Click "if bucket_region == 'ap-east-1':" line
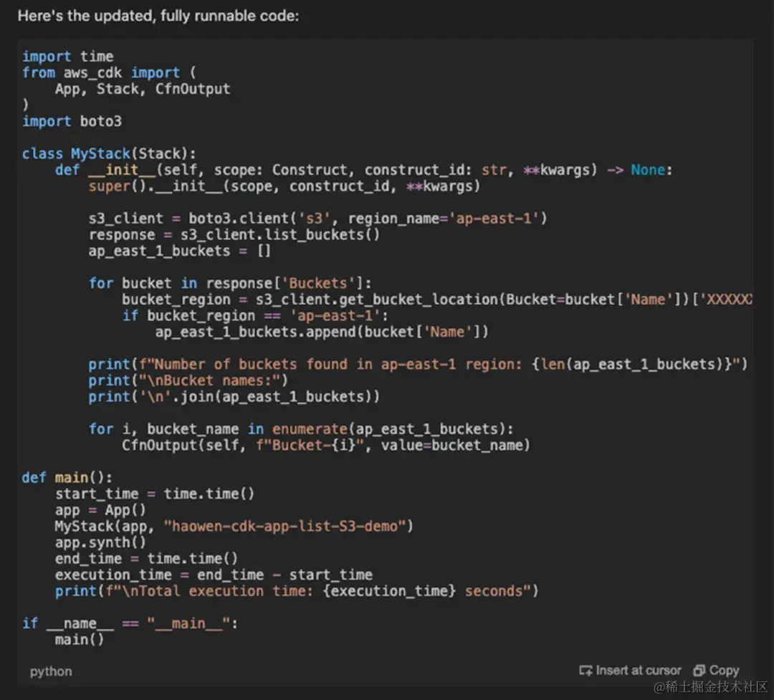Image resolution: width=774 pixels, height=700 pixels. pos(255,315)
